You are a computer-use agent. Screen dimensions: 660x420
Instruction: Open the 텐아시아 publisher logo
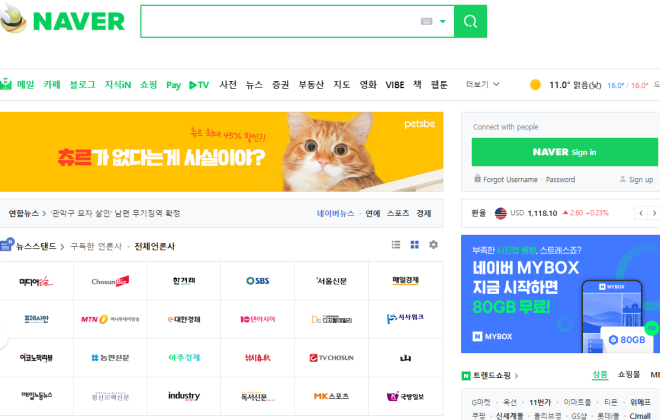click(258, 319)
